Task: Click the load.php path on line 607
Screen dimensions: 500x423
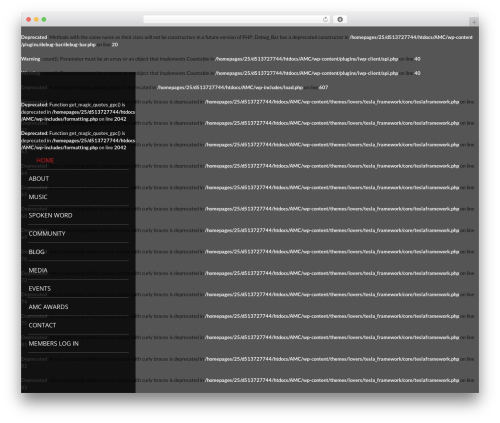Action: pyautogui.click(x=230, y=87)
